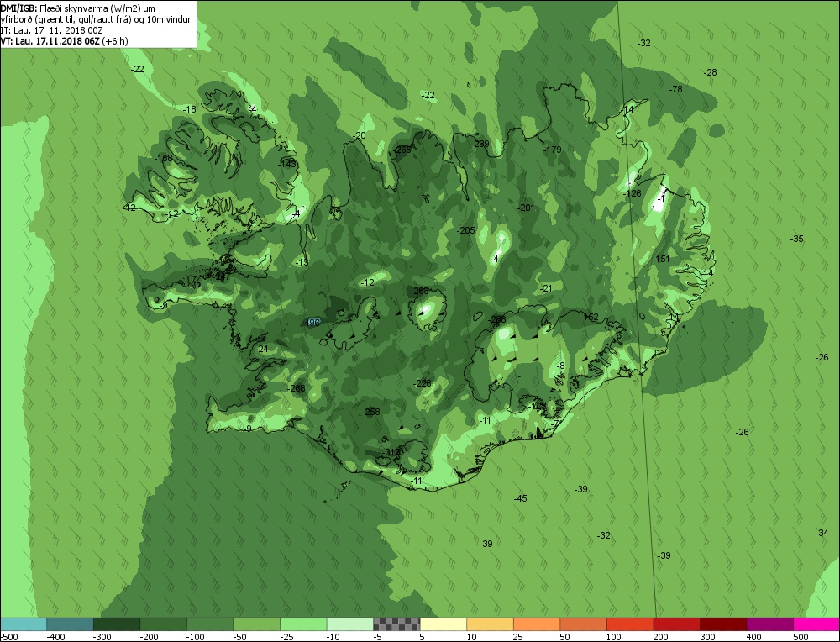Click the teal legend swatch between -400 and -300
This screenshot has width=840, height=642.
pyautogui.click(x=70, y=624)
